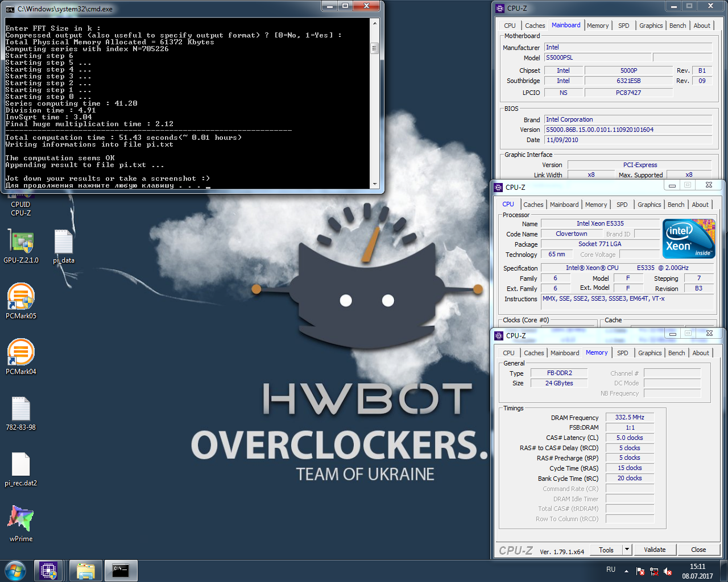Click the PCI-Express version value
728x582 pixels.
(x=640, y=165)
